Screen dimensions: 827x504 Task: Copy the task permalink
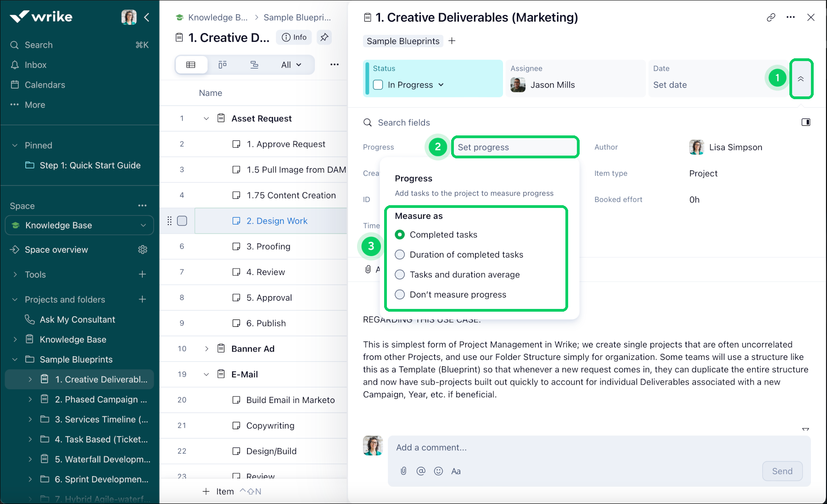click(771, 17)
